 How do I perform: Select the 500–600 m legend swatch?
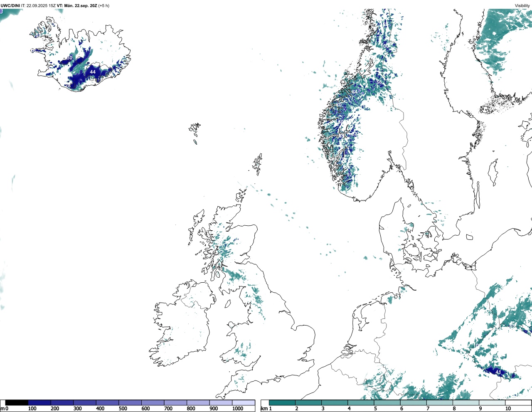pos(130,403)
